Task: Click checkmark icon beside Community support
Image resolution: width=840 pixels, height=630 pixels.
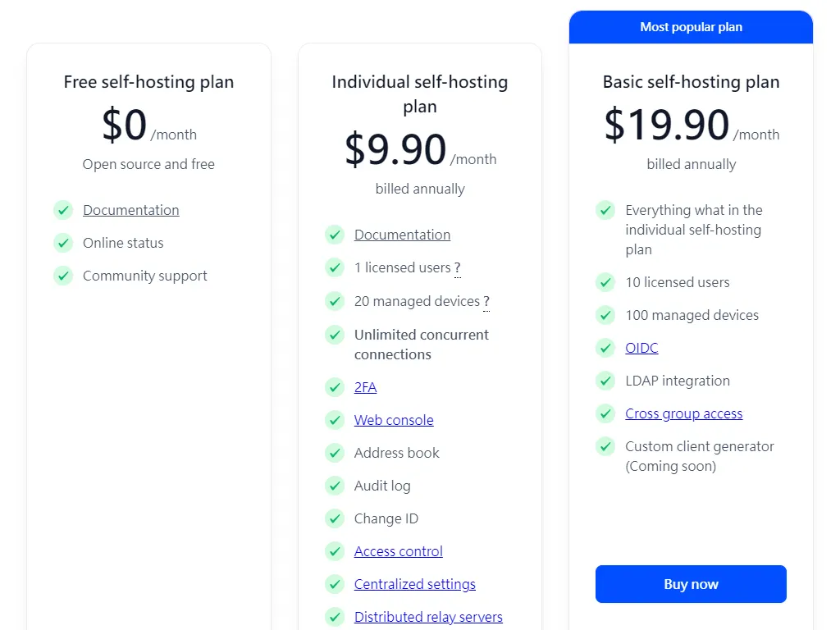Action: (x=63, y=276)
